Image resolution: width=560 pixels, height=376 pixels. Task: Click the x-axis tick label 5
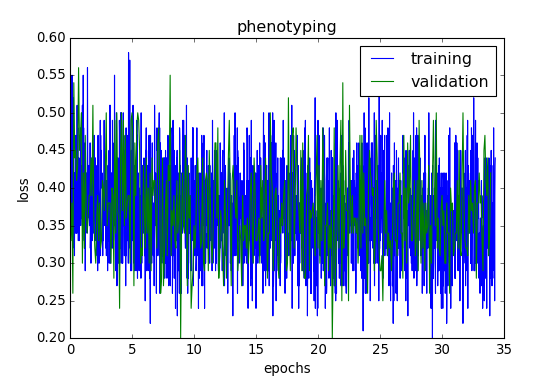[132, 350]
